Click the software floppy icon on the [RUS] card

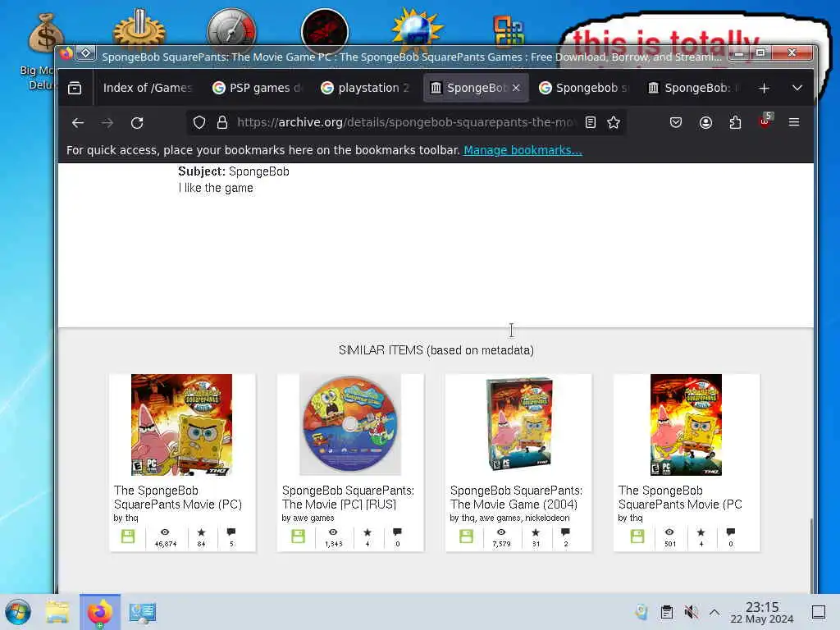[x=298, y=536]
